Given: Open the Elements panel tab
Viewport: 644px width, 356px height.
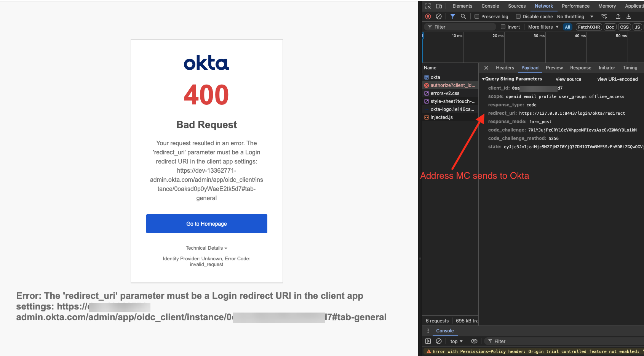Looking at the screenshot, I should 462,6.
